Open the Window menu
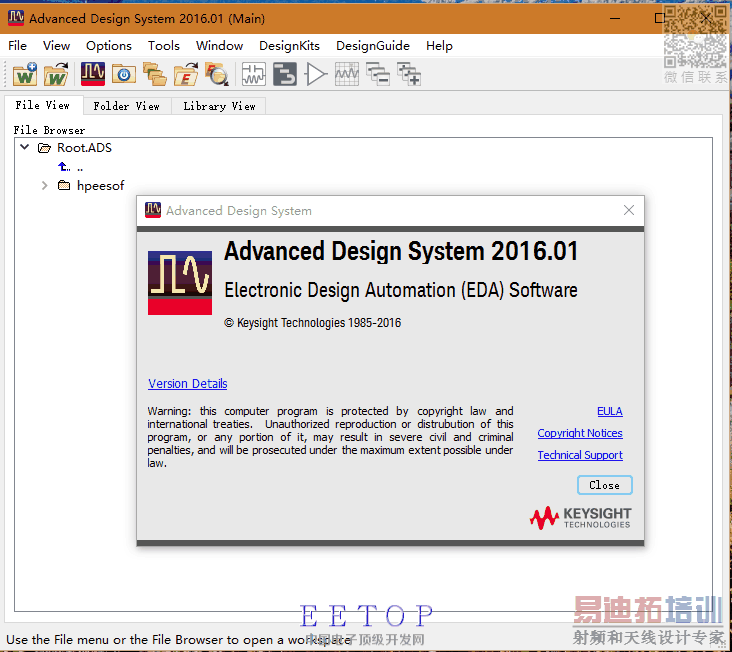The width and height of the screenshot is (732, 652). 219,46
